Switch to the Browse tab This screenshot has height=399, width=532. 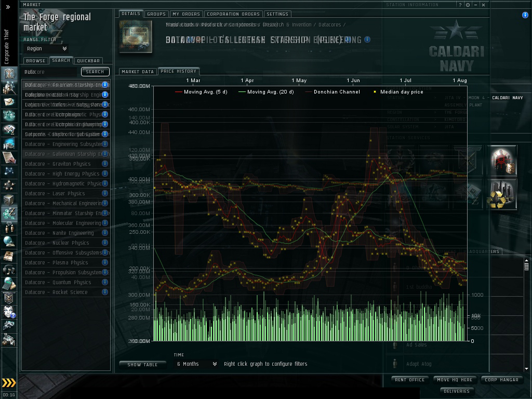point(36,61)
